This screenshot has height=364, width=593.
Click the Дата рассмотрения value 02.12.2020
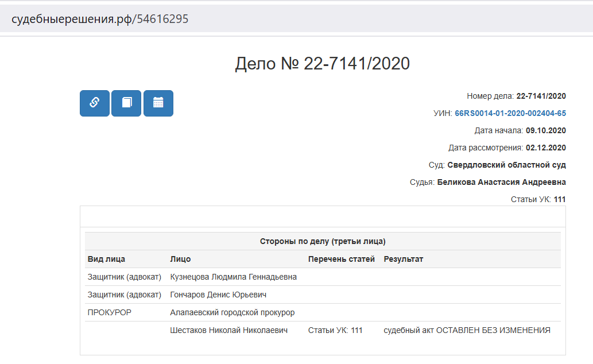click(x=545, y=148)
